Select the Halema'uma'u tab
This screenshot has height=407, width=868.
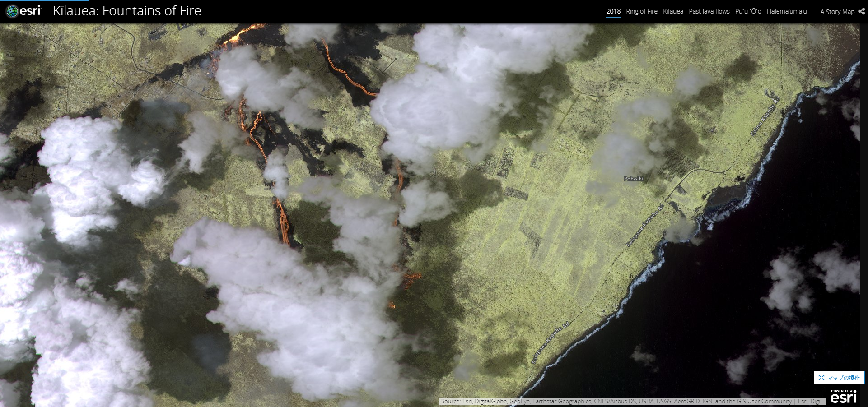click(786, 11)
